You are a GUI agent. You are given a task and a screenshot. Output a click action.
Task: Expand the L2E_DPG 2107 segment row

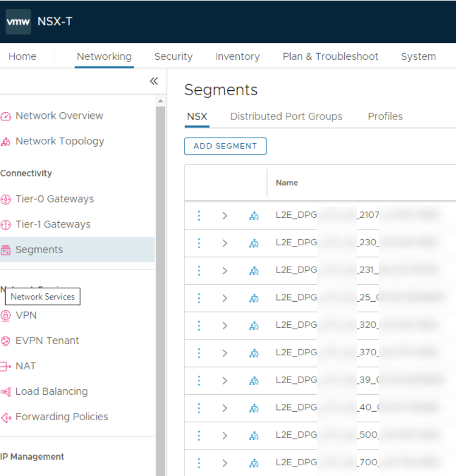click(x=225, y=215)
